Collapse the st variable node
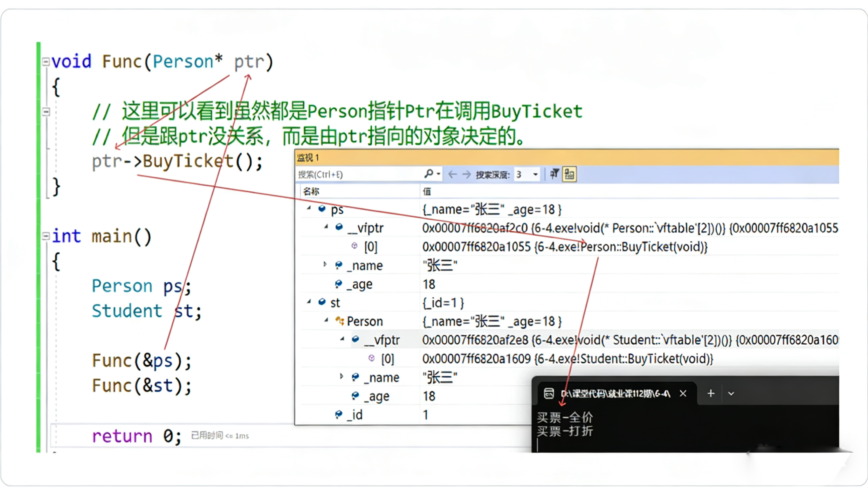868x488 pixels. pyautogui.click(x=309, y=302)
